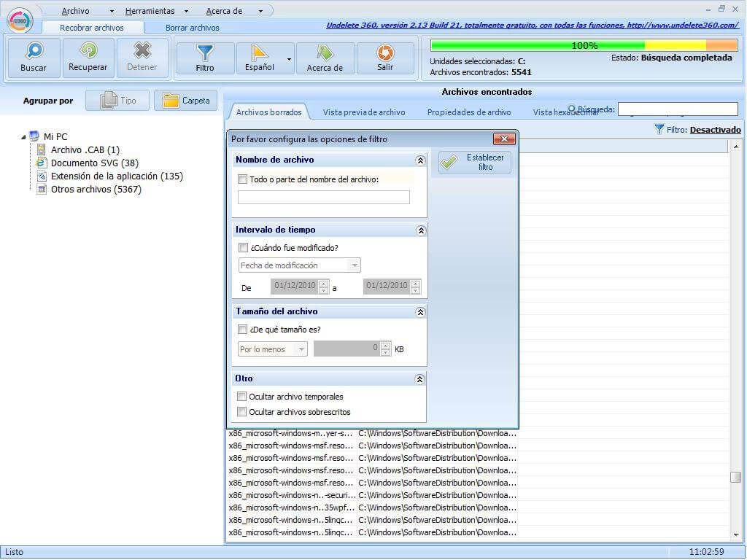The width and height of the screenshot is (747, 560).
Task: Collapse the Tamaño del archivo section
Action: click(420, 312)
